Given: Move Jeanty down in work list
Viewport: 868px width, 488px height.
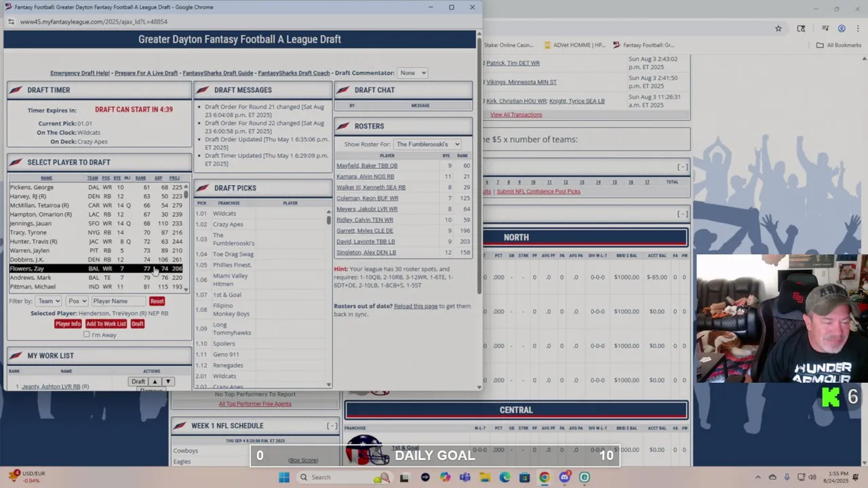Looking at the screenshot, I should 168,382.
